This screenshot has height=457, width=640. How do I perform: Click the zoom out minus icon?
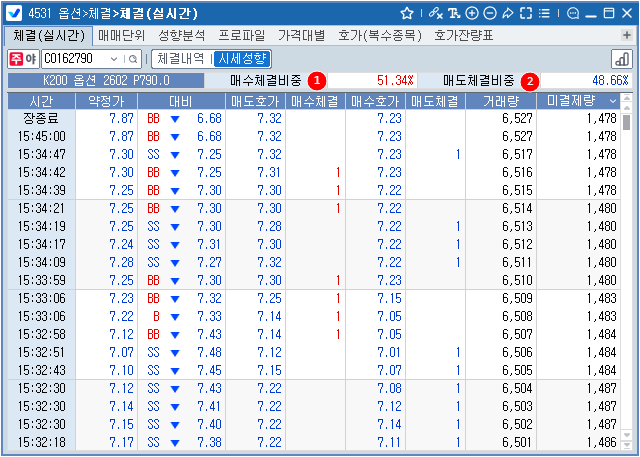[x=490, y=13]
